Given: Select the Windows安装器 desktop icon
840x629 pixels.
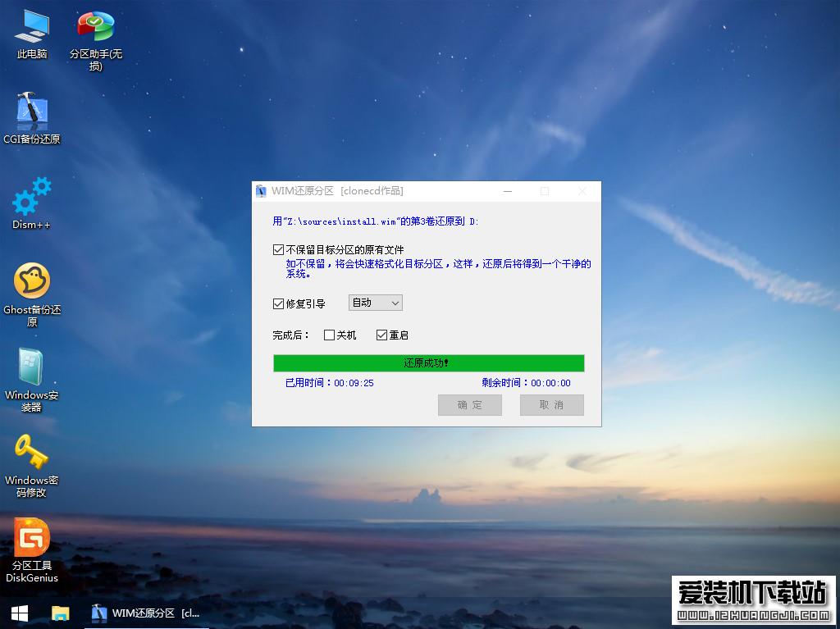Looking at the screenshot, I should pos(32,380).
